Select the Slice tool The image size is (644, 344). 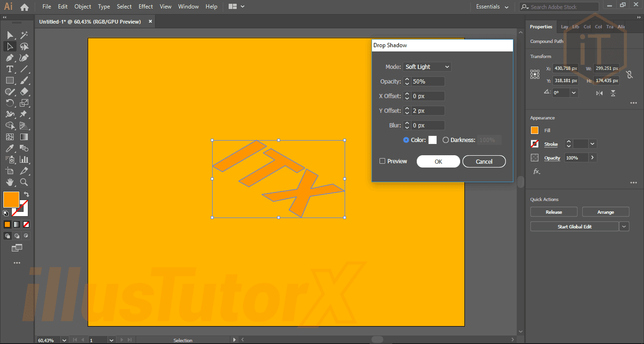pos(24,171)
